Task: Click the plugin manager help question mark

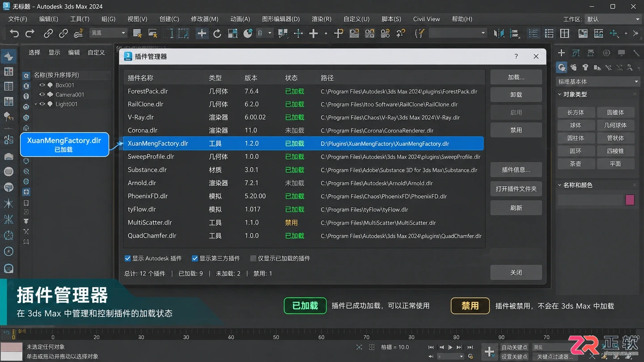Action: (x=516, y=56)
